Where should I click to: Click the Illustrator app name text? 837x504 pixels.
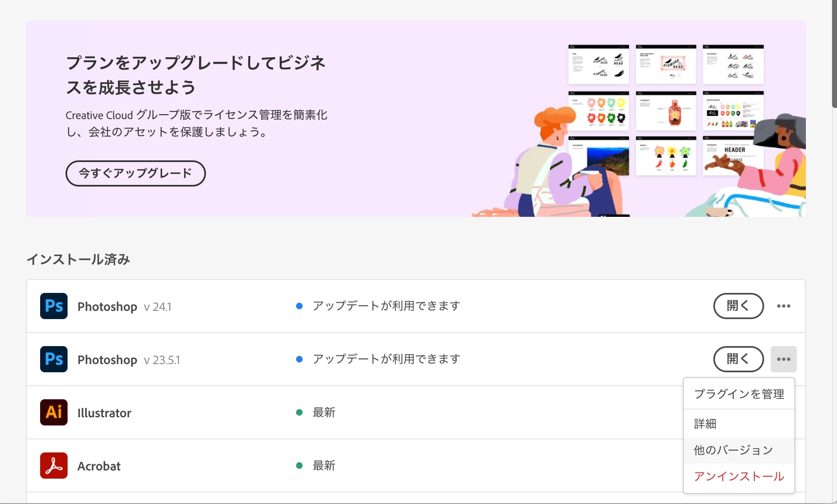[104, 413]
